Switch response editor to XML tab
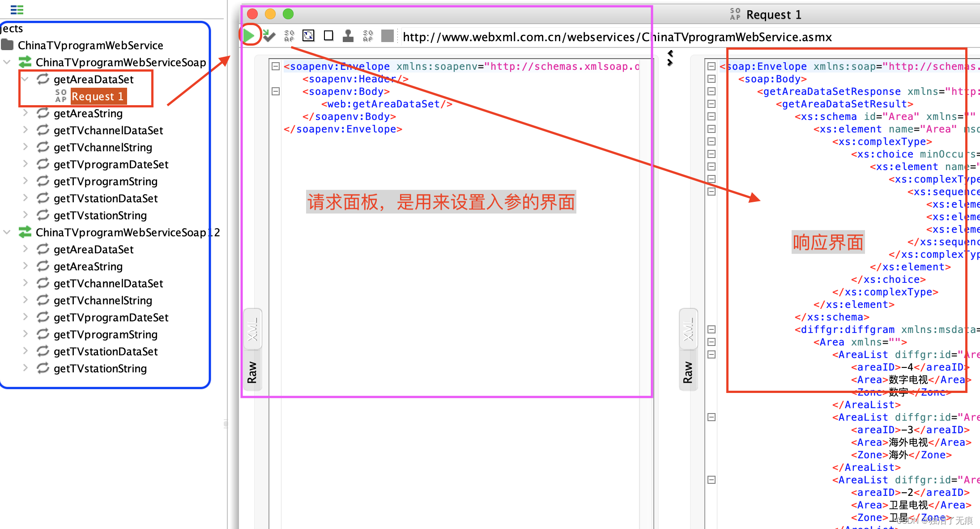This screenshot has height=529, width=980. click(688, 329)
